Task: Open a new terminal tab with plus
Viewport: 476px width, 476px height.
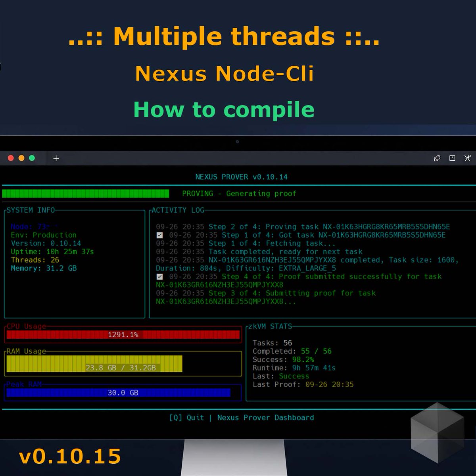Action: 56,158
